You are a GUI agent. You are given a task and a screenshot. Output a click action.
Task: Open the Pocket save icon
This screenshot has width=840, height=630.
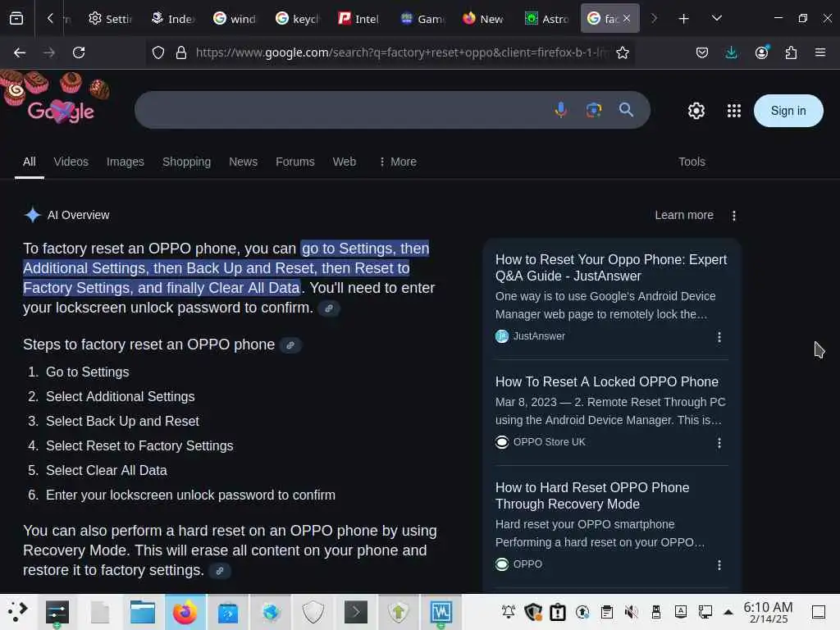702,52
